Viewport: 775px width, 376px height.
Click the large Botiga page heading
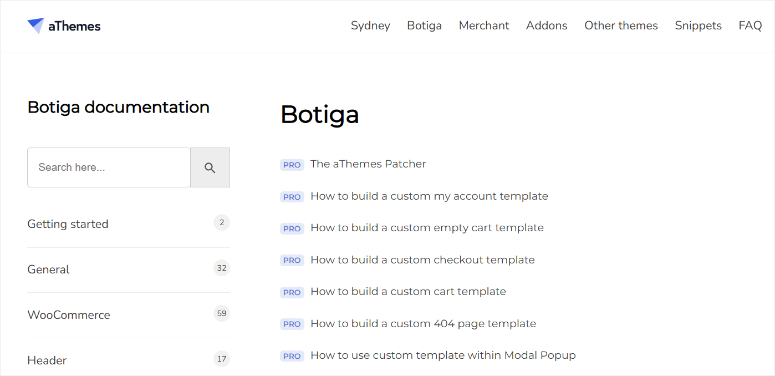tap(319, 115)
